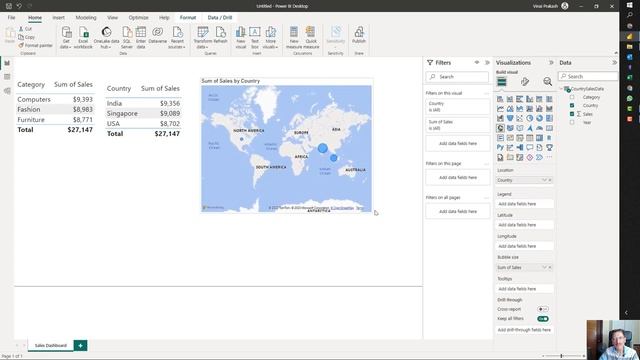Image resolution: width=640 pixels, height=360 pixels.
Task: Adjust the zoom slider in status bar
Action: (x=562, y=356)
